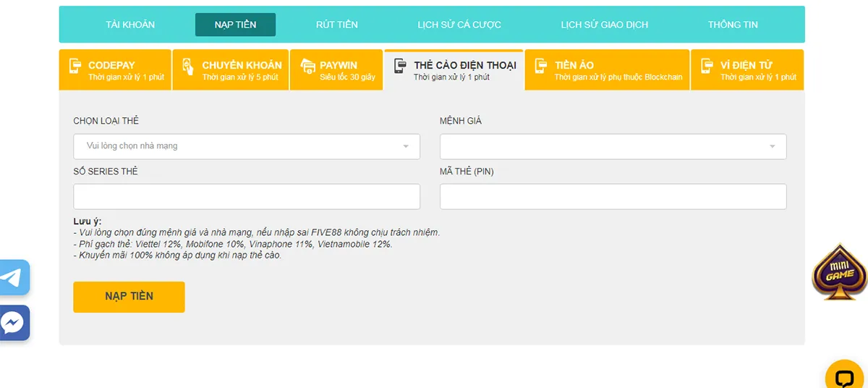Click the 'MÃ THẺ (PIN)' label
Screen dimensions: 868x388
467,172
